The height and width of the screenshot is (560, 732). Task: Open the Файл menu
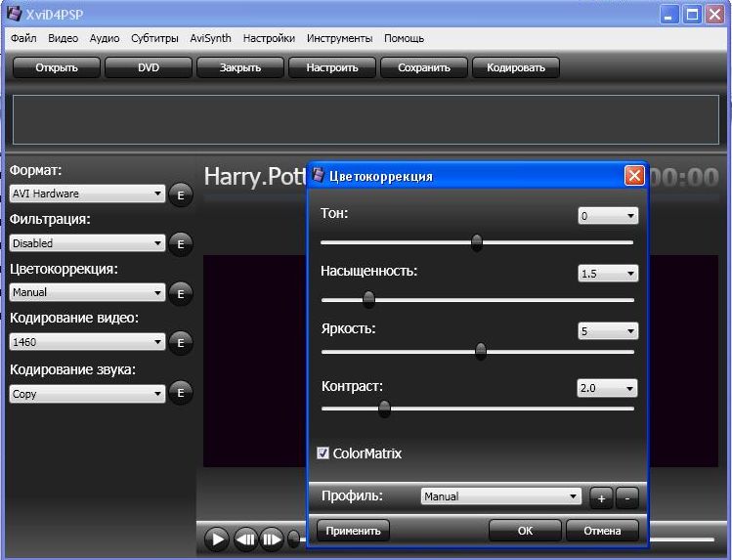pyautogui.click(x=23, y=38)
